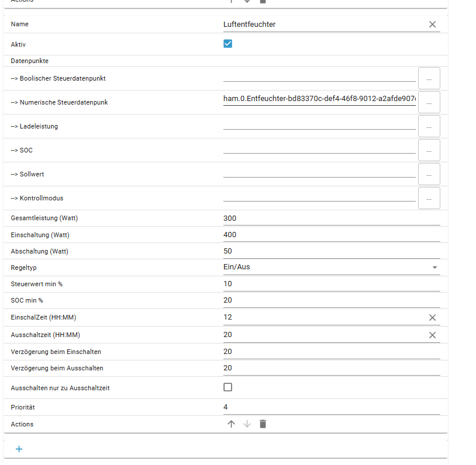Browse for Numerische Steuerdatenpunkt with the ... button

(429, 102)
